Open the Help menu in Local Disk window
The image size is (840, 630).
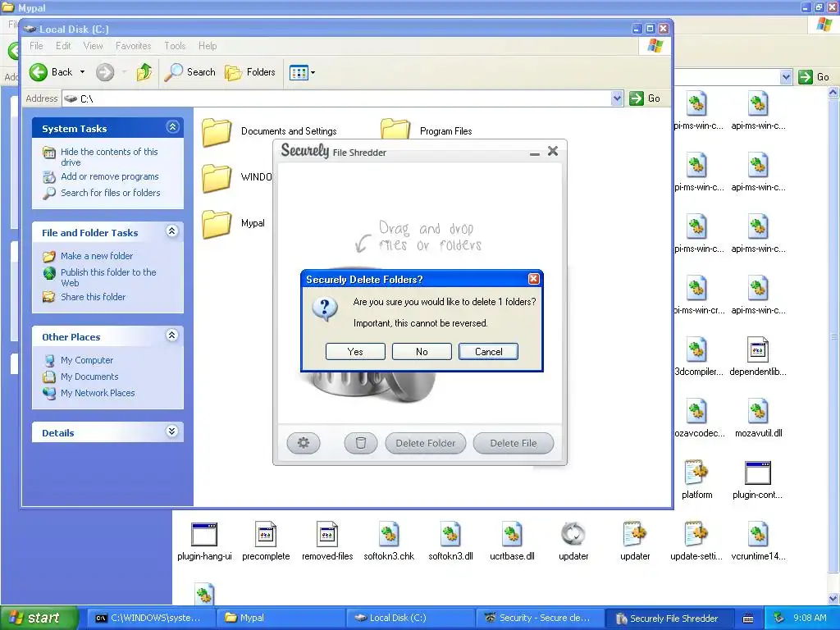click(x=208, y=46)
